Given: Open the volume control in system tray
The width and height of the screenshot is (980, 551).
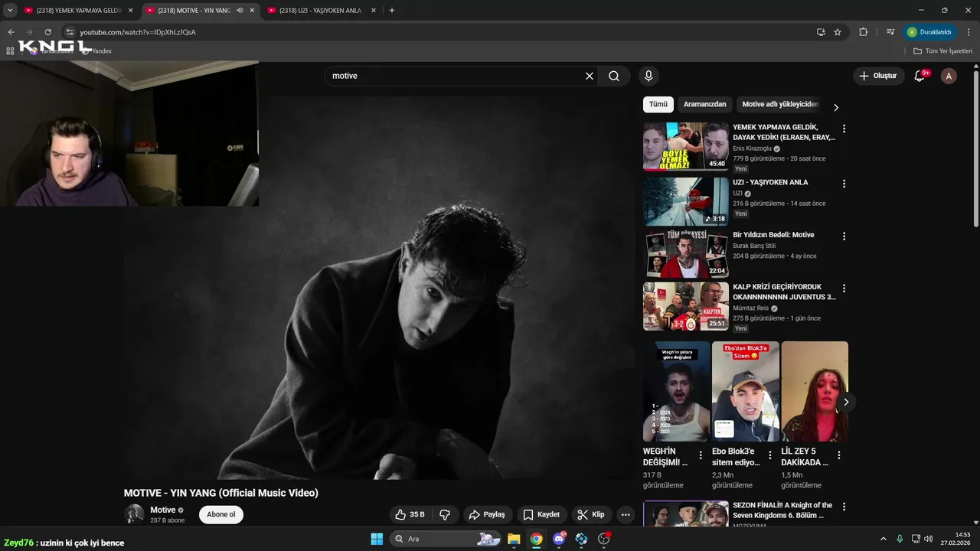Looking at the screenshot, I should (928, 539).
